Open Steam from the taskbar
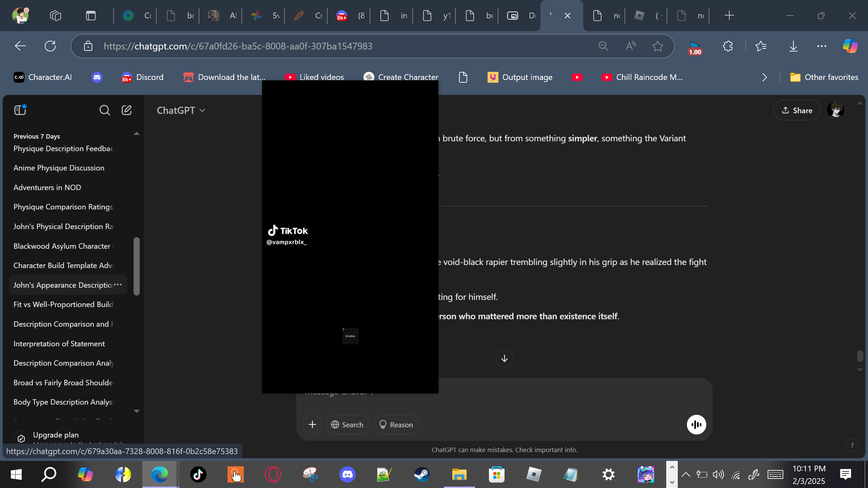The height and width of the screenshot is (488, 868). (x=422, y=474)
